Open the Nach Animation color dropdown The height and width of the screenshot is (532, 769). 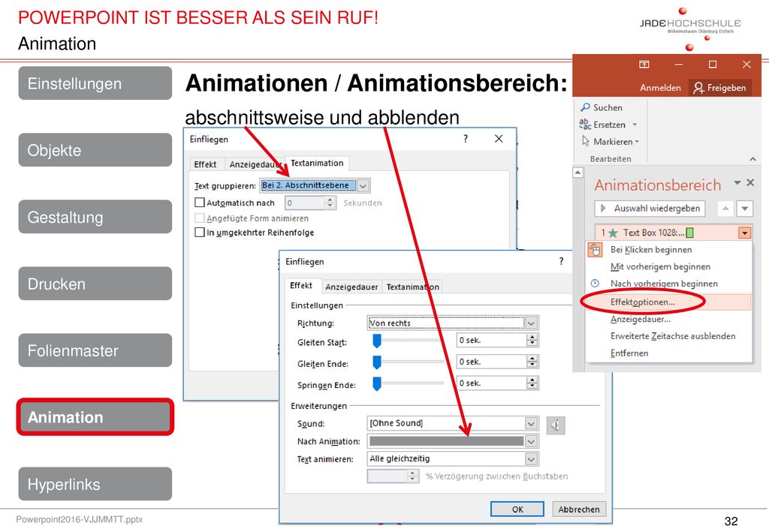(x=531, y=441)
